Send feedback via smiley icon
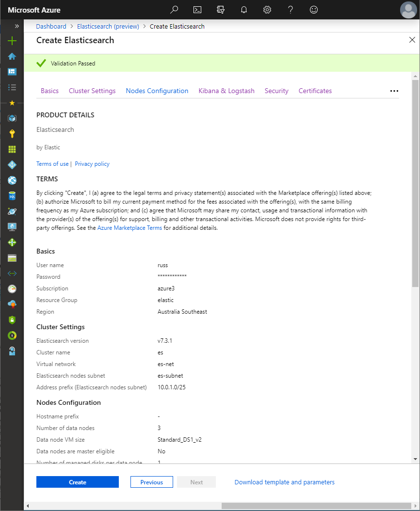Image resolution: width=420 pixels, height=511 pixels. pos(314,10)
